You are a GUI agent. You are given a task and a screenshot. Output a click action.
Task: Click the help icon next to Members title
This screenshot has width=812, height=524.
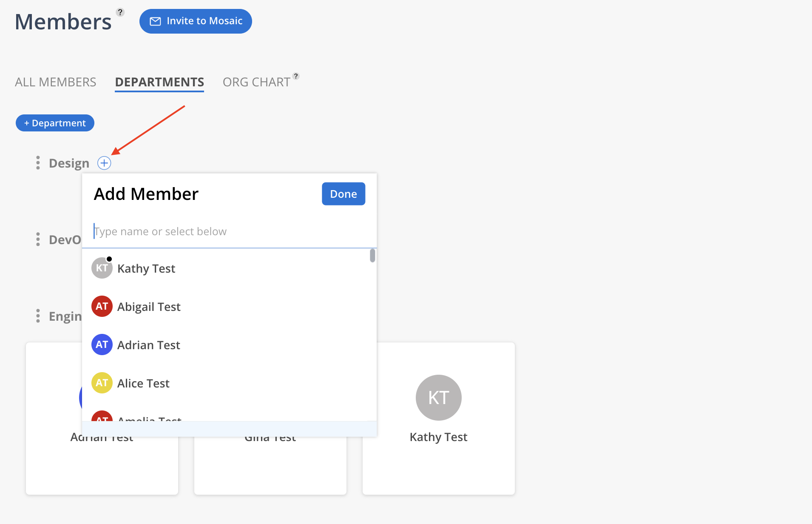[x=120, y=12]
